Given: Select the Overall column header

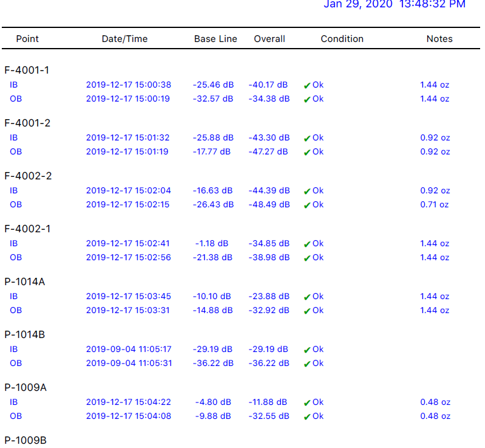Looking at the screenshot, I should tap(269, 38).
